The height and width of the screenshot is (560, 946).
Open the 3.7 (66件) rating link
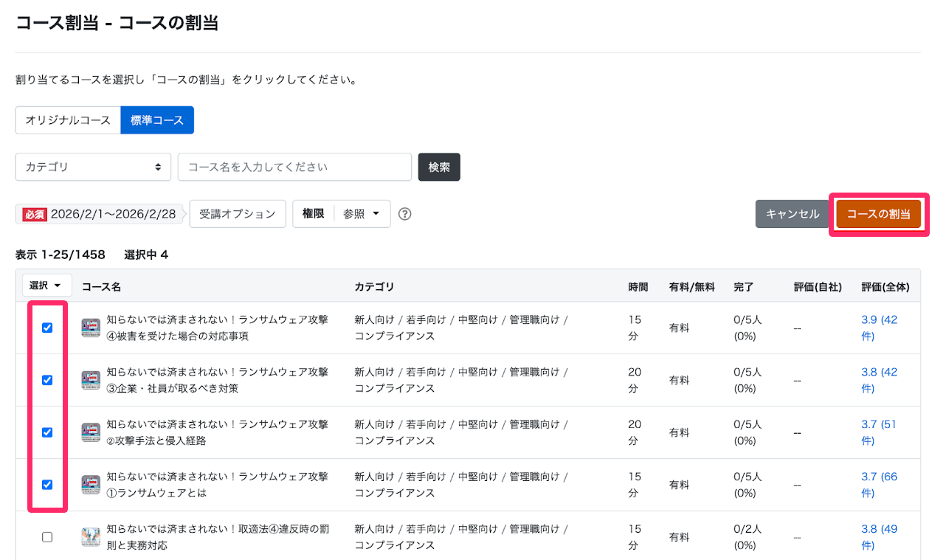coord(880,485)
